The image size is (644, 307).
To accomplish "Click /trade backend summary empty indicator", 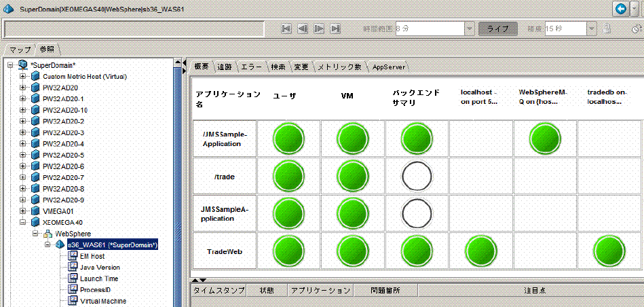I will [417, 177].
